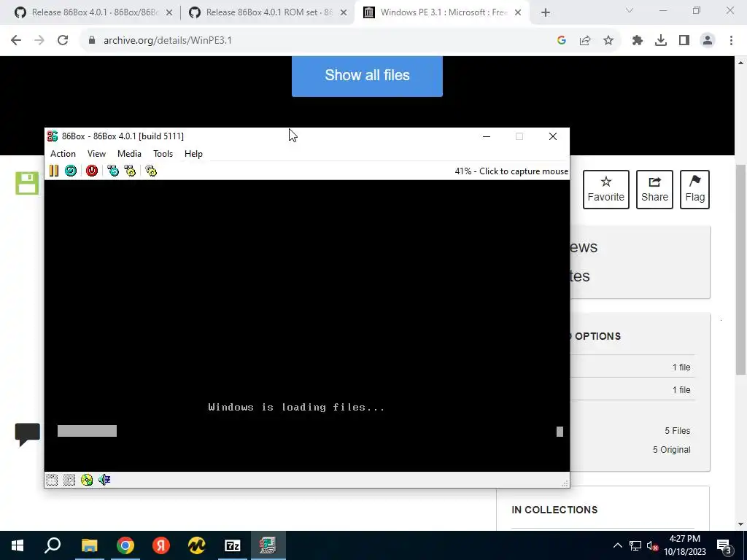Reload the archive.org page
Viewport: 747px width, 560px height.
pyautogui.click(x=63, y=41)
